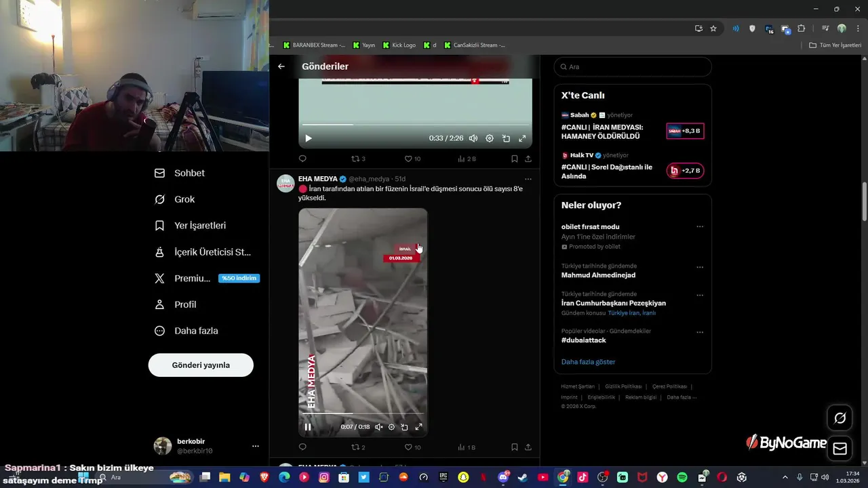Open Grok from the sidebar
Viewport: 868px width, 488px height.
(175, 199)
